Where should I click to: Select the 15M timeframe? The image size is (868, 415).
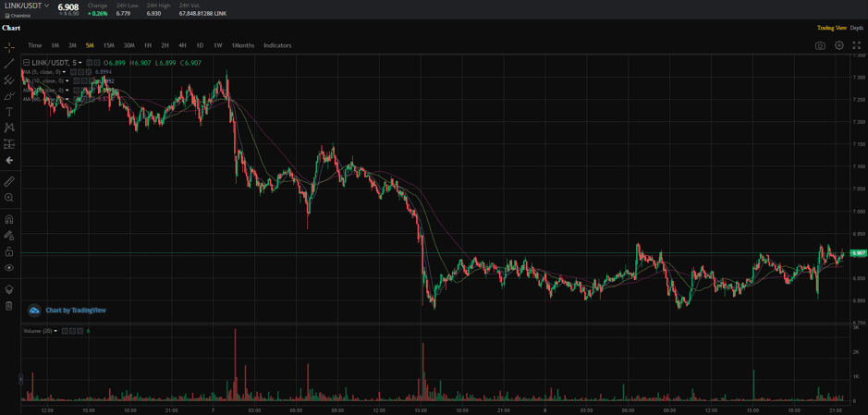coord(108,45)
